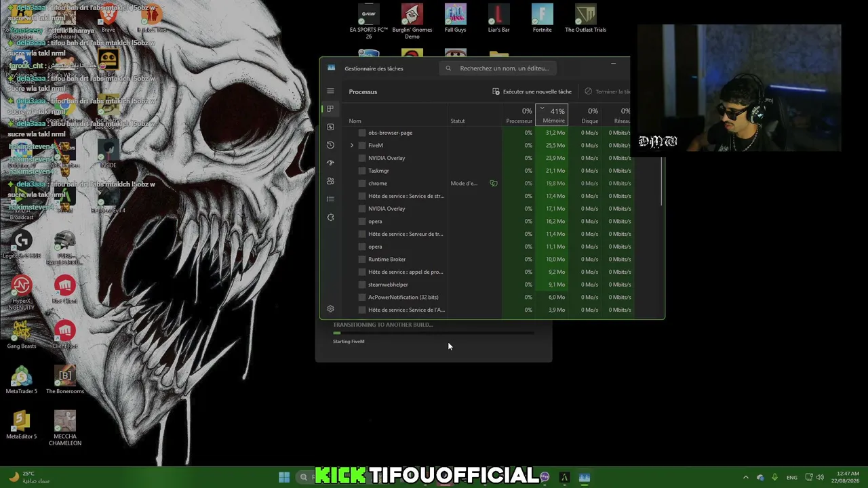This screenshot has height=488, width=868.
Task: Open the Users page icon in sidebar
Action: (330, 181)
